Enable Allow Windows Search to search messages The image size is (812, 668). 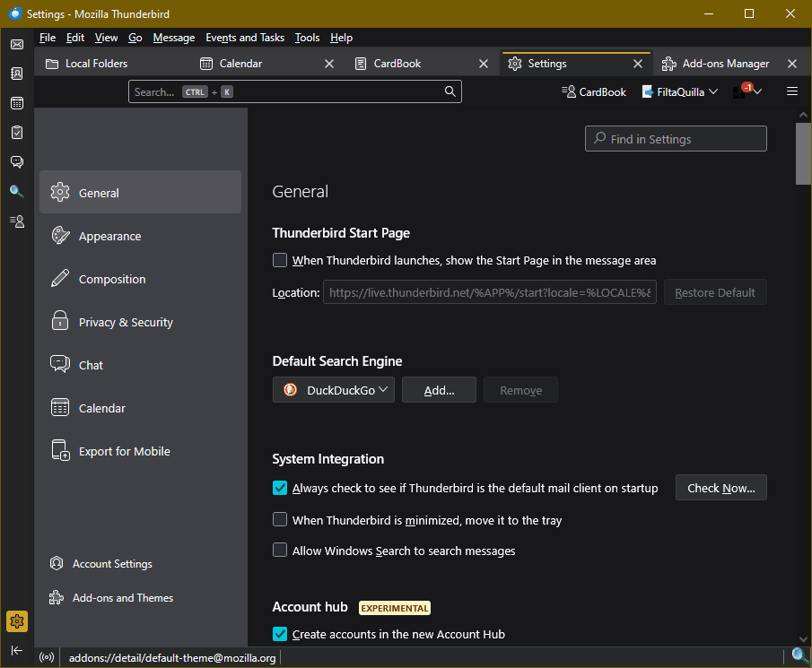click(280, 551)
